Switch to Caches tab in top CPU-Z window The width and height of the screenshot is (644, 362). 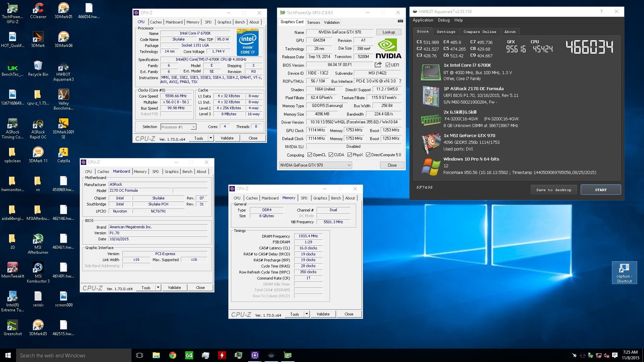[156, 22]
